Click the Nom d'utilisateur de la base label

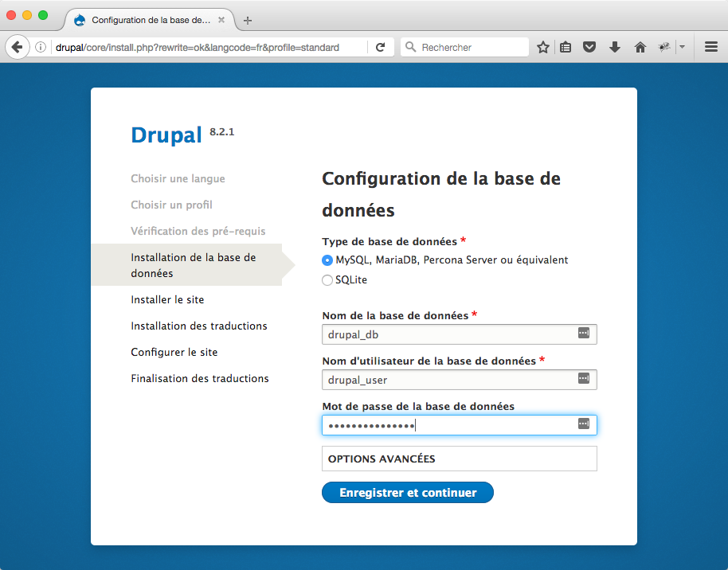[429, 361]
